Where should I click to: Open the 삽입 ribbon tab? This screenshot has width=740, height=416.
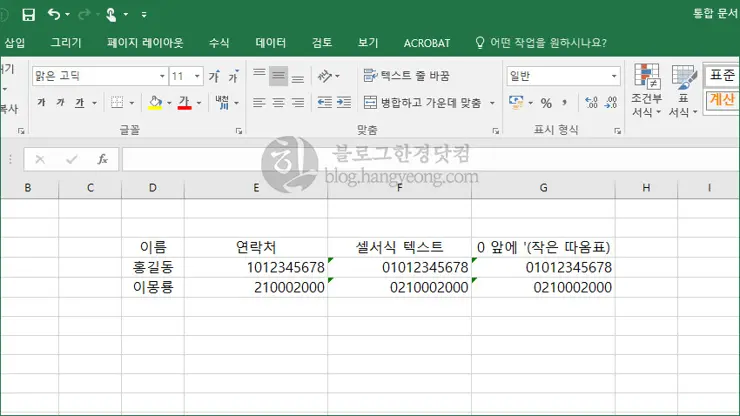click(x=15, y=42)
